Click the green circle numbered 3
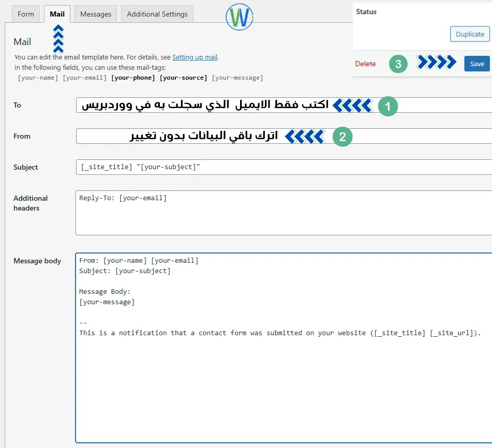Screen dimensions: 492x448 [398, 64]
